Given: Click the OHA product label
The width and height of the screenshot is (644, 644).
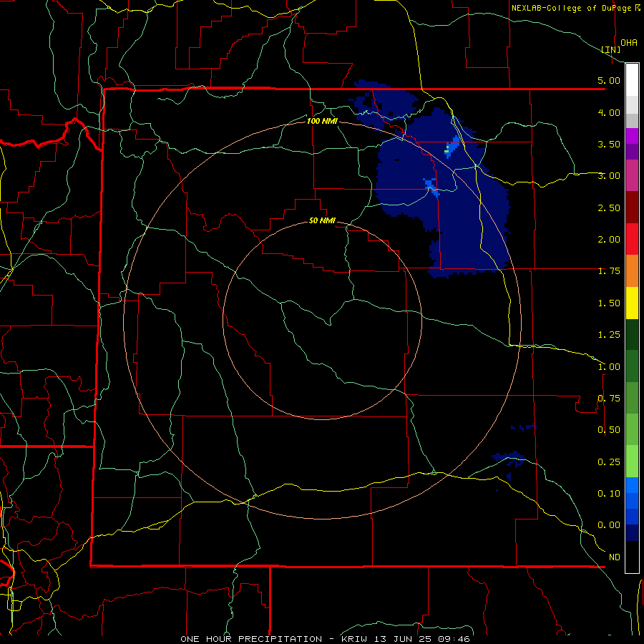Looking at the screenshot, I should pos(629,42).
